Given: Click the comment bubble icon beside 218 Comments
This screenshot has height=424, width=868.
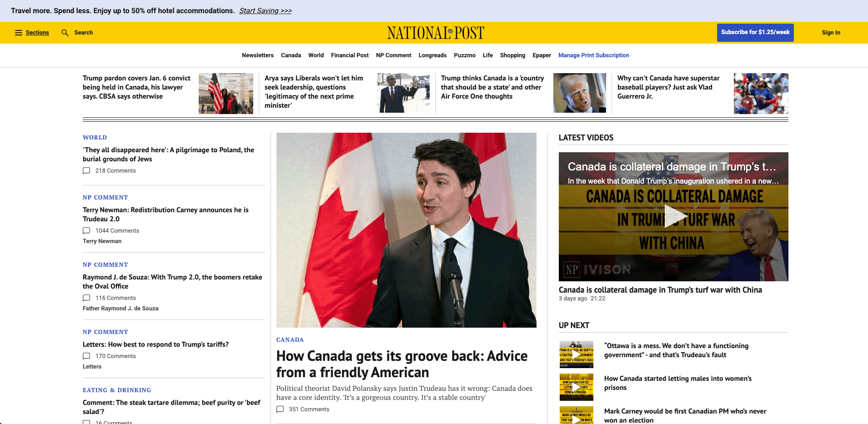Looking at the screenshot, I should coord(86,171).
